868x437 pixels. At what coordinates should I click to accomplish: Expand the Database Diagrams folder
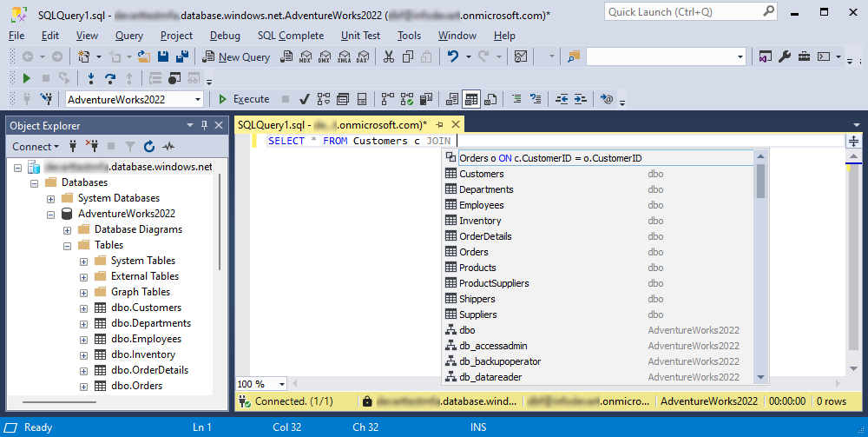68,230
